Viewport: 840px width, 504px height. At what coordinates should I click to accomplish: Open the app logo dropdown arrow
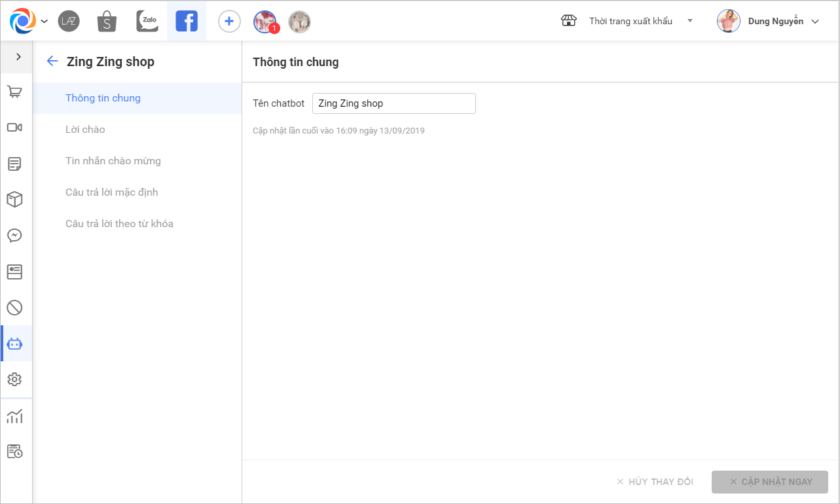[44, 22]
